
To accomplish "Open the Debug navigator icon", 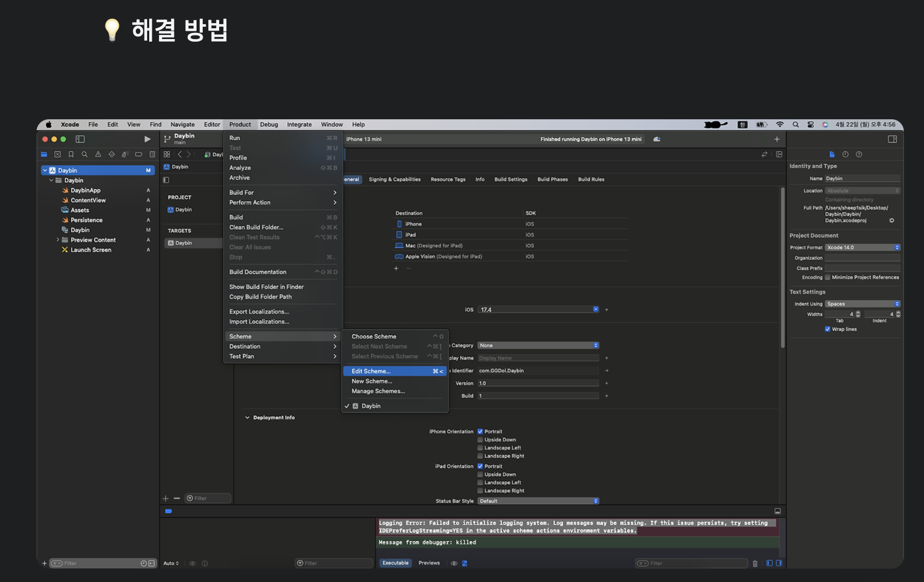I will pyautogui.click(x=125, y=154).
